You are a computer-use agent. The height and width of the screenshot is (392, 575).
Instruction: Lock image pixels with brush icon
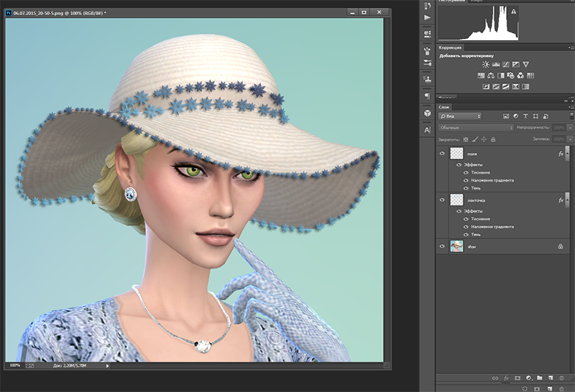coord(475,139)
